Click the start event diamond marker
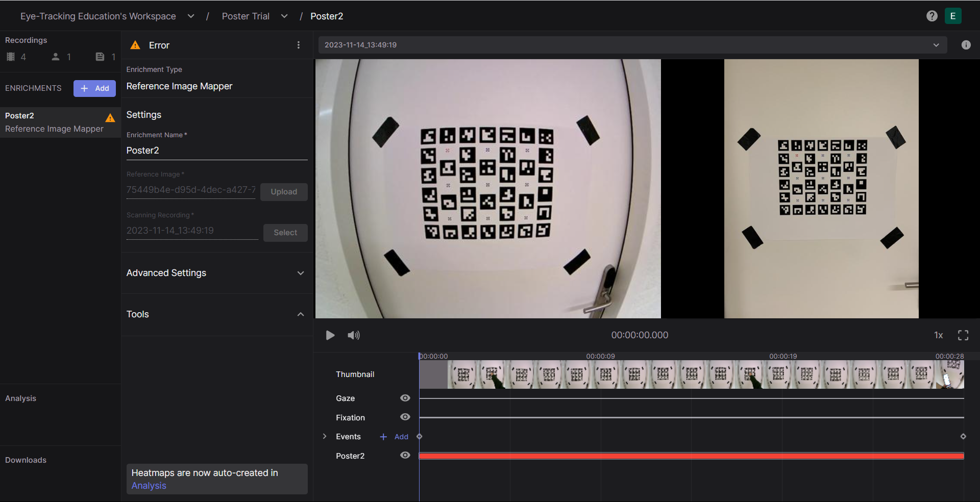 coord(420,437)
